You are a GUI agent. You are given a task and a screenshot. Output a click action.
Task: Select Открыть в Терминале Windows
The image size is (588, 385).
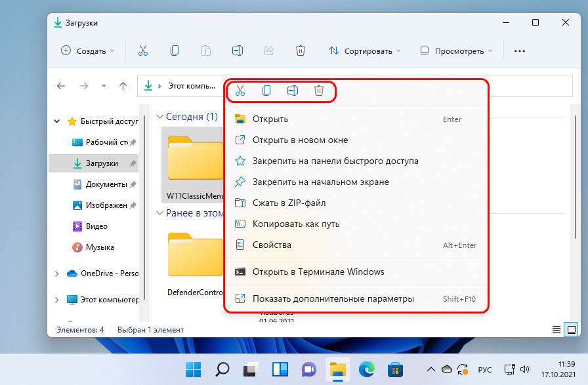click(x=318, y=272)
